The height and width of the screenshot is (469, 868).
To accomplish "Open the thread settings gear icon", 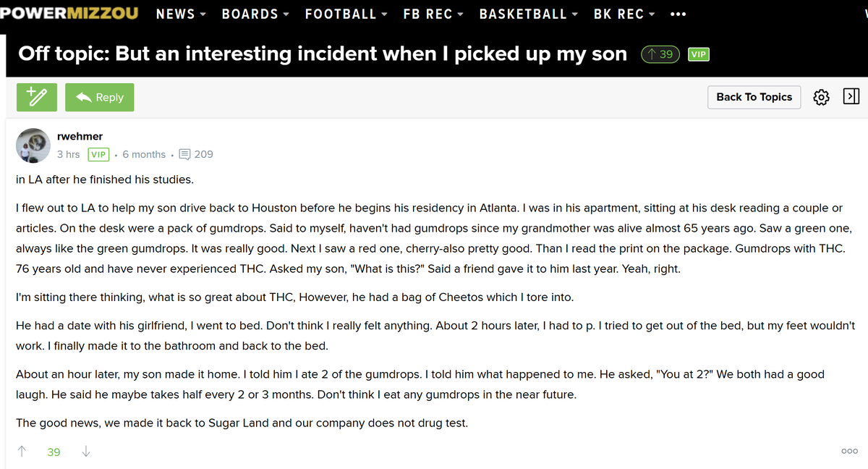I will [x=821, y=97].
